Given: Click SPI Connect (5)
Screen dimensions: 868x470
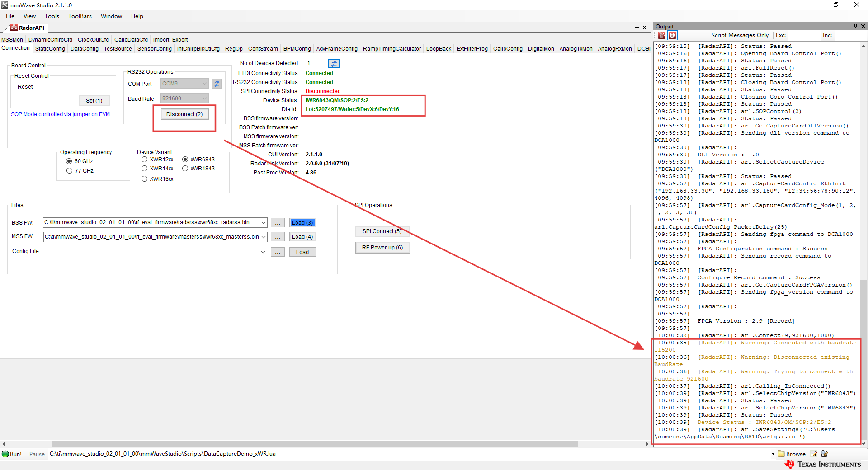Looking at the screenshot, I should [382, 231].
